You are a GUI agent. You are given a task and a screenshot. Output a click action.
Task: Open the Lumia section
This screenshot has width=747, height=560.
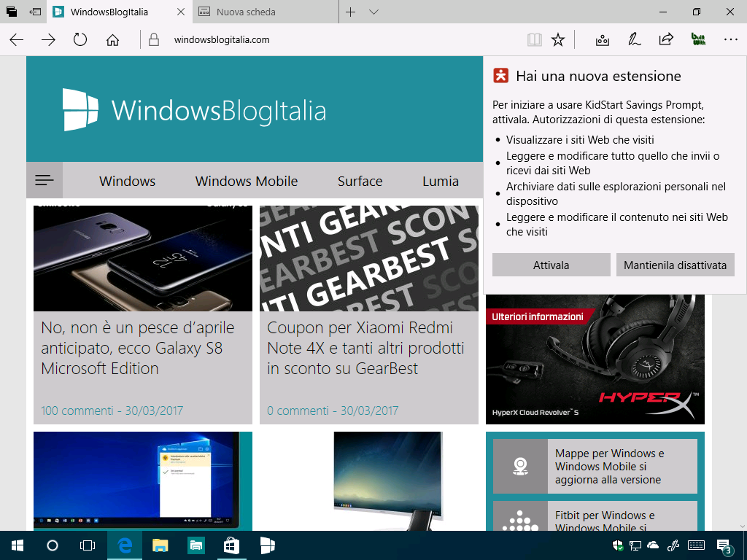click(x=441, y=181)
